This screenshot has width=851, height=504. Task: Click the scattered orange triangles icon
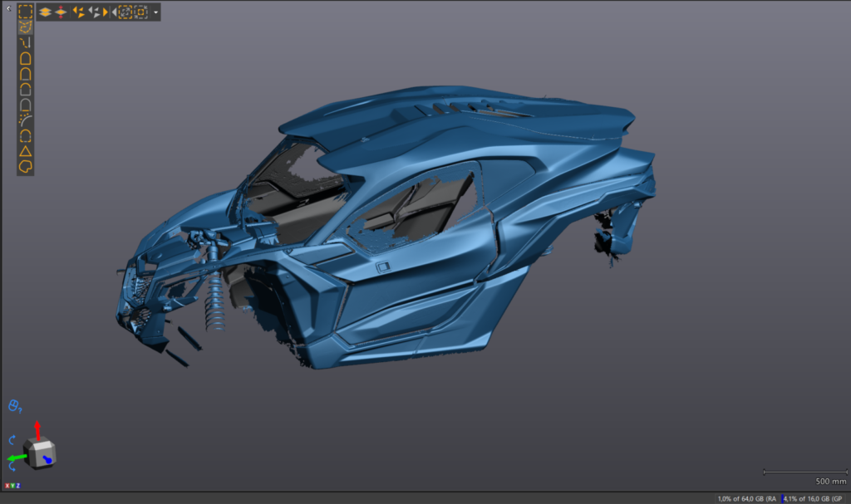[x=78, y=12]
